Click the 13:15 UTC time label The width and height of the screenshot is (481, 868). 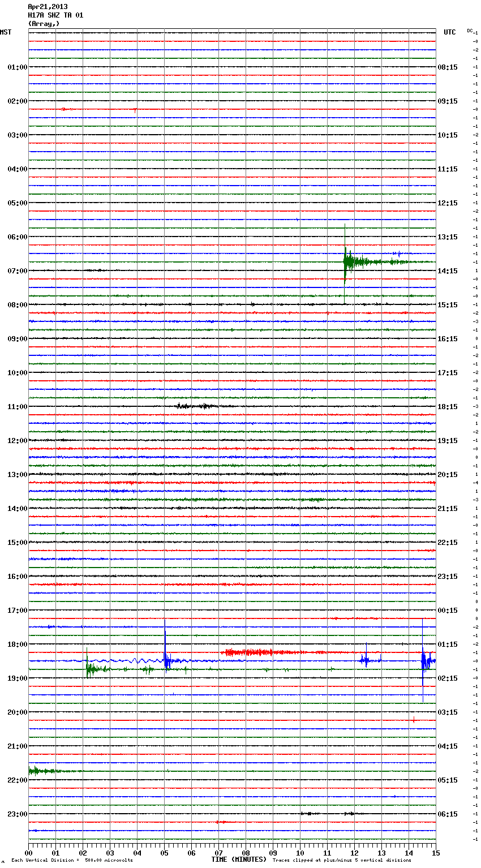(448, 237)
